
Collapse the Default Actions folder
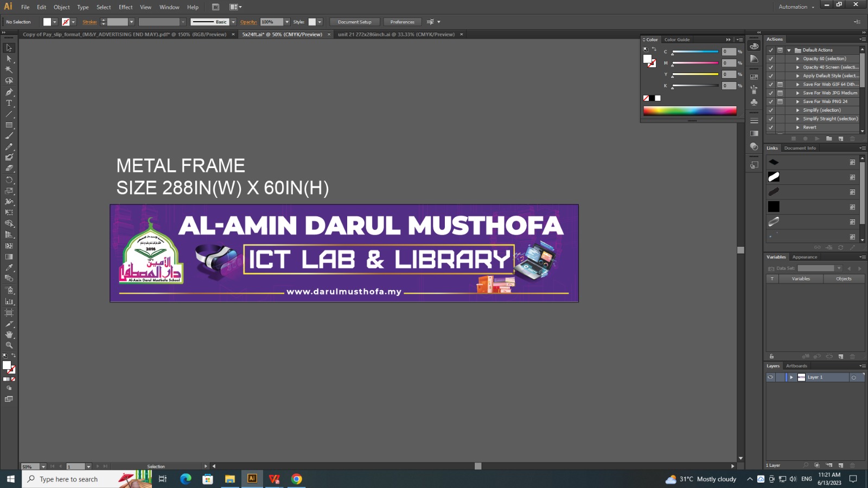click(789, 50)
